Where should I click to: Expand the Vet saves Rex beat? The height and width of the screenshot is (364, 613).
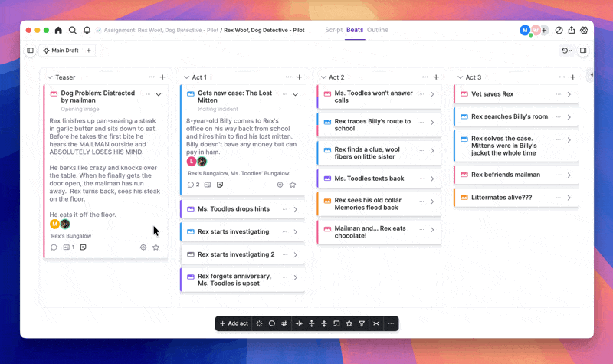[569, 94]
